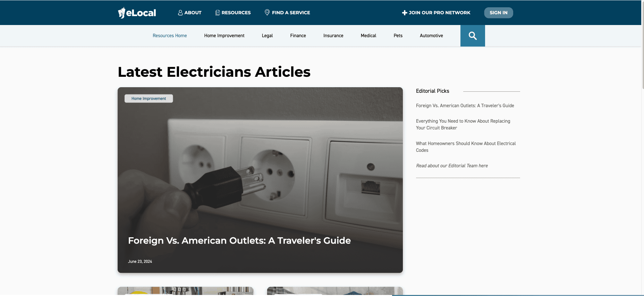The image size is (644, 296).
Task: Open the Automotive category
Action: (431, 36)
